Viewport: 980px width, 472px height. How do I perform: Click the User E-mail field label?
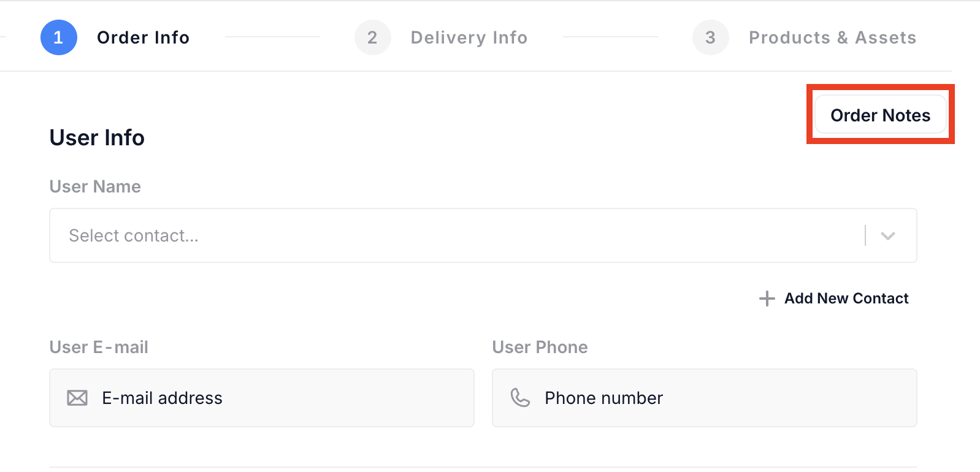pos(99,347)
